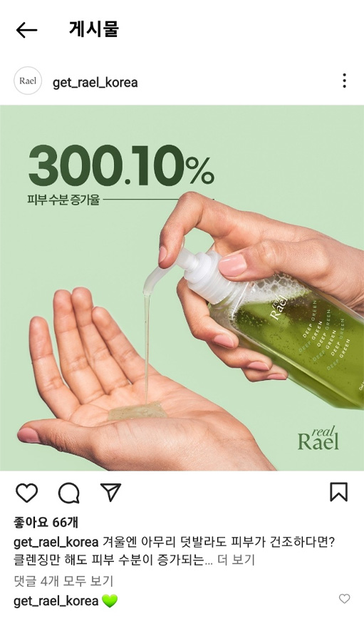The width and height of the screenshot is (364, 636).
Task: Like the post with the heart icon
Action: click(x=27, y=493)
